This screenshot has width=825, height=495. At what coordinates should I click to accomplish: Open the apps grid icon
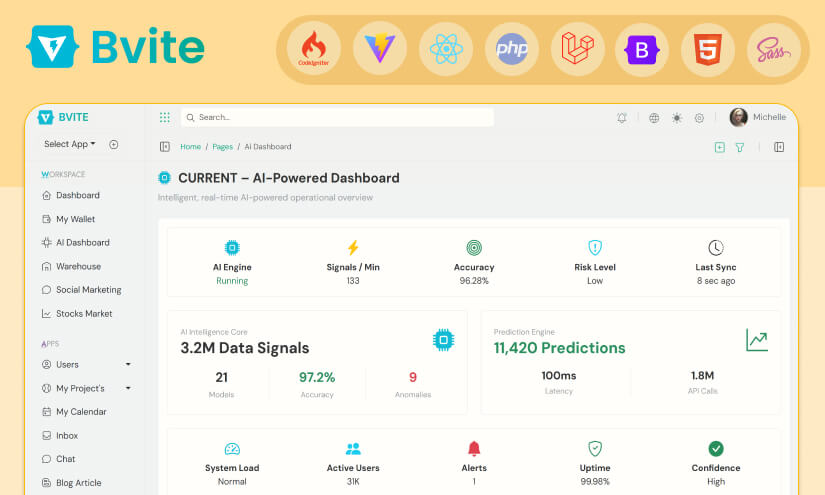click(x=165, y=117)
